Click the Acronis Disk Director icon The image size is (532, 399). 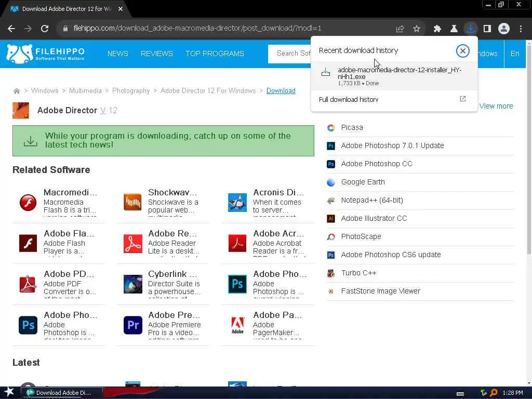(x=237, y=202)
